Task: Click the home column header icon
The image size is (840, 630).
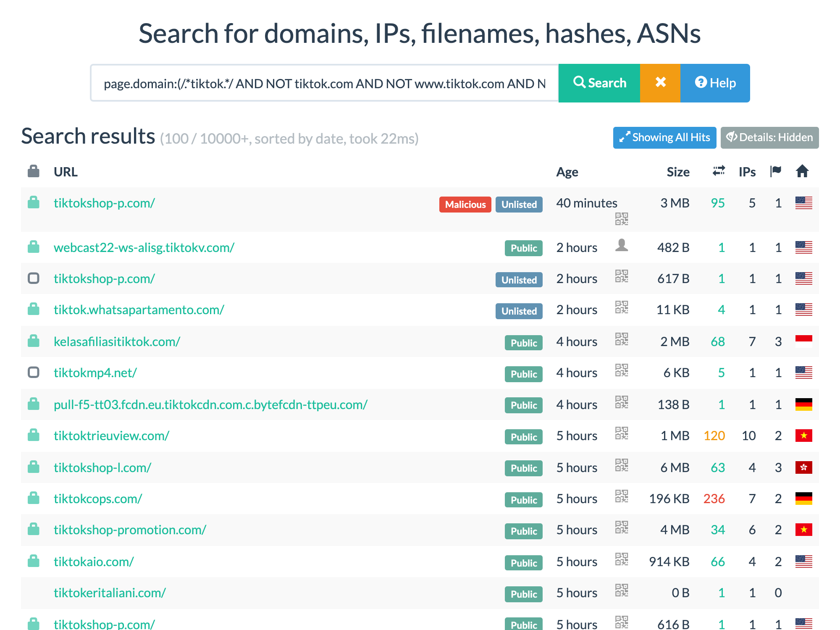Action: point(802,171)
